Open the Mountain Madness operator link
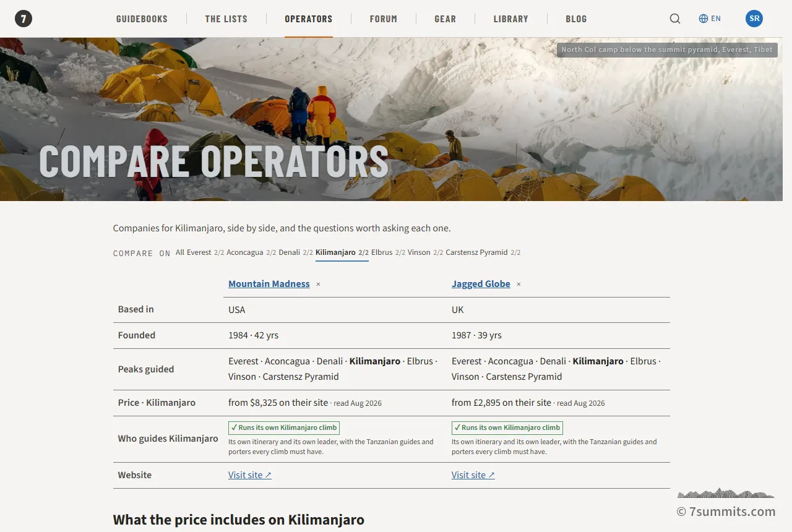This screenshot has height=532, width=792. (269, 284)
